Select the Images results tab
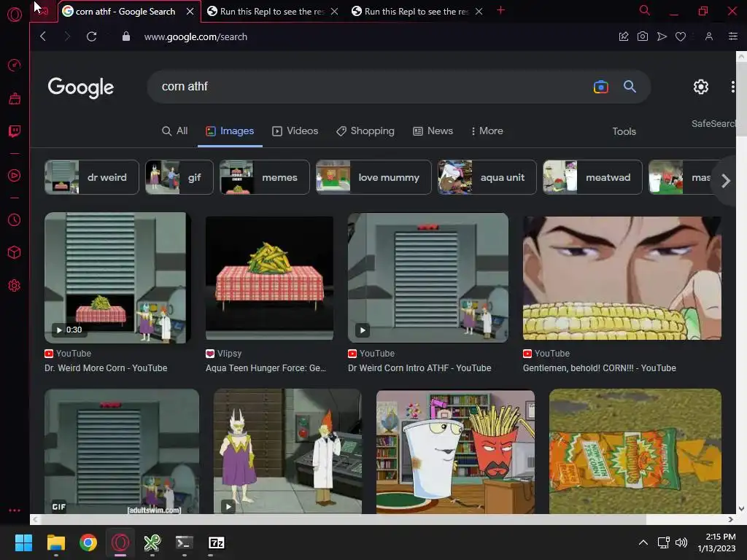This screenshot has height=560, width=747. [x=230, y=131]
